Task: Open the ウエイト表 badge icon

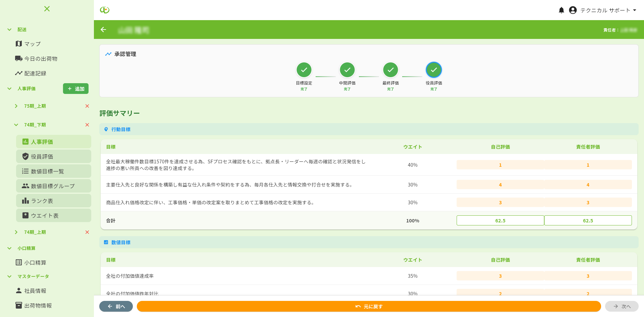Action: (25, 215)
